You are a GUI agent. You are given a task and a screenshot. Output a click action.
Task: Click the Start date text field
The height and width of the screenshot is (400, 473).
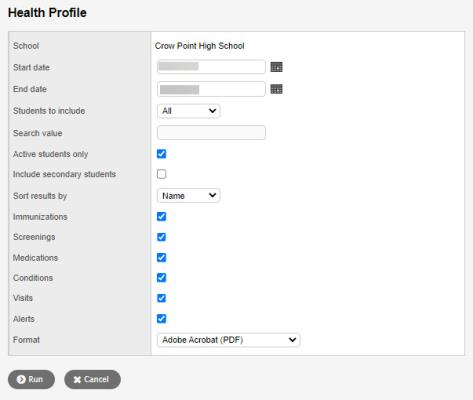tap(211, 67)
